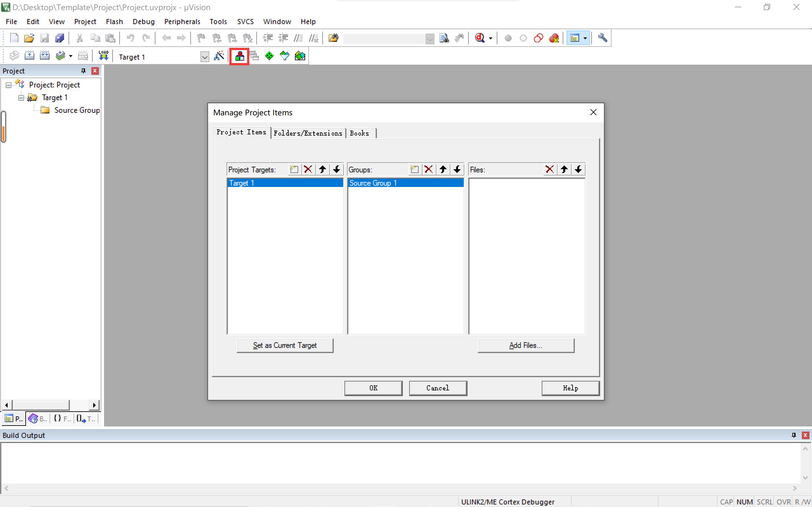Screen dimensions: 812x507
Task: Click the Configuration wrench icon
Action: (602, 38)
